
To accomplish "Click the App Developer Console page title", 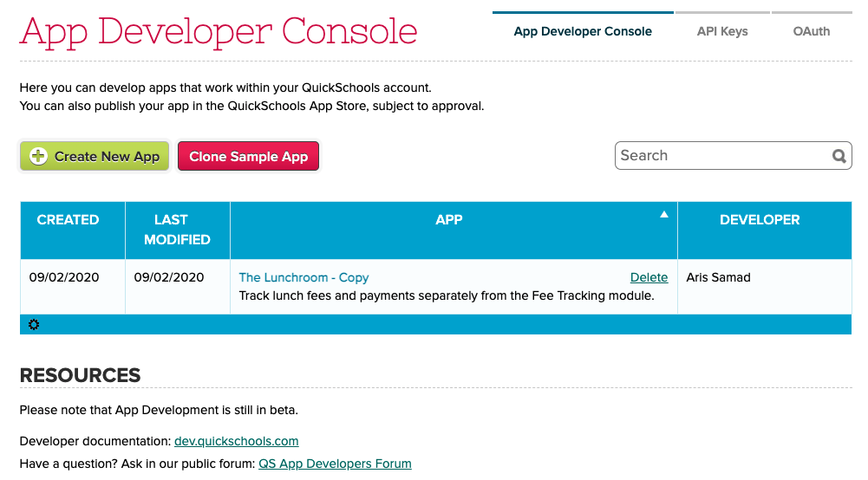I will (219, 32).
